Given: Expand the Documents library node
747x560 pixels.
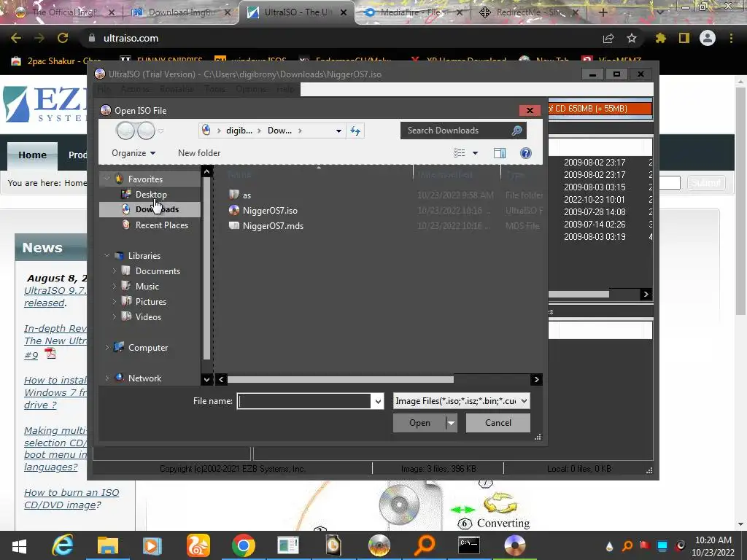Looking at the screenshot, I should click(x=115, y=271).
